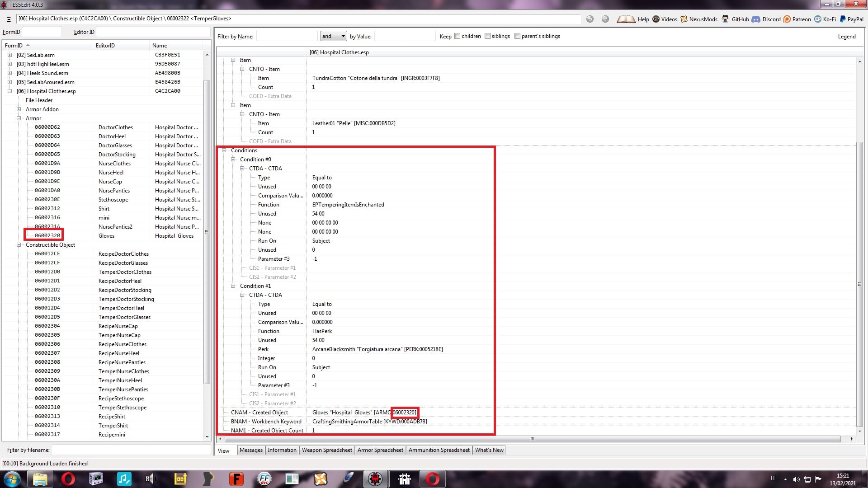Sort by FormID column header
The width and height of the screenshot is (868, 488).
pyautogui.click(x=47, y=45)
